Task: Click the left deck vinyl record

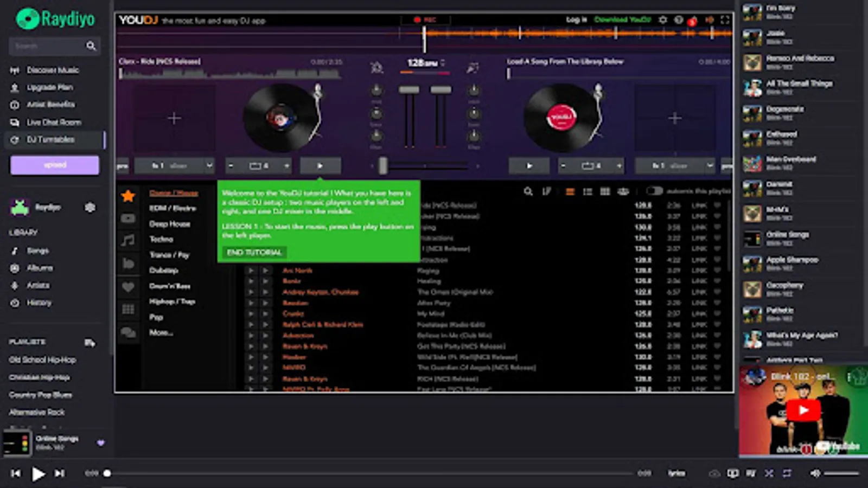Action: point(279,118)
